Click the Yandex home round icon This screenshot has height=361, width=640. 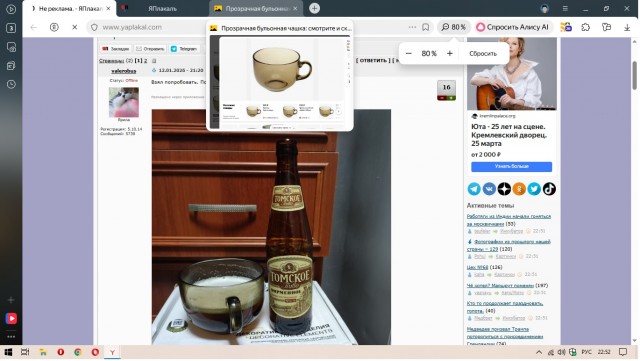click(54, 27)
